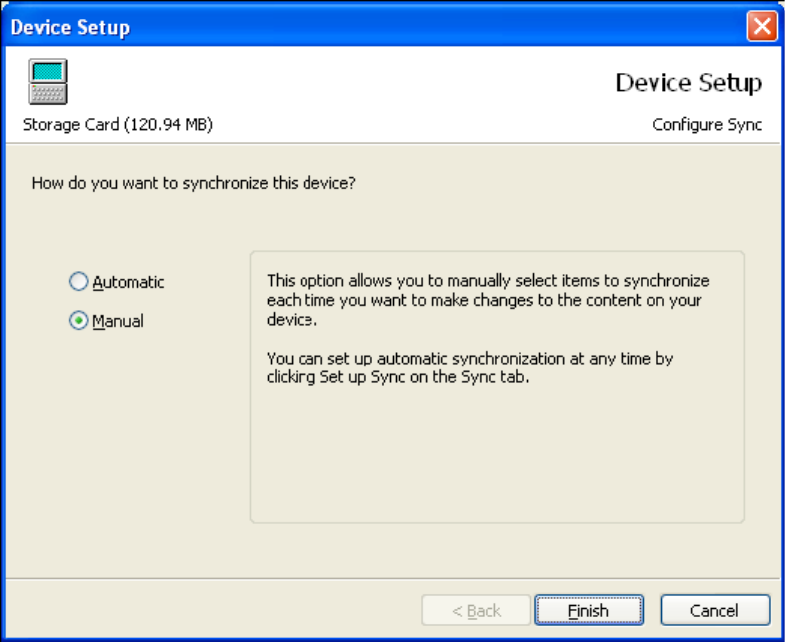The width and height of the screenshot is (785, 642).
Task: Select the Manual radio button
Action: pyautogui.click(x=79, y=321)
